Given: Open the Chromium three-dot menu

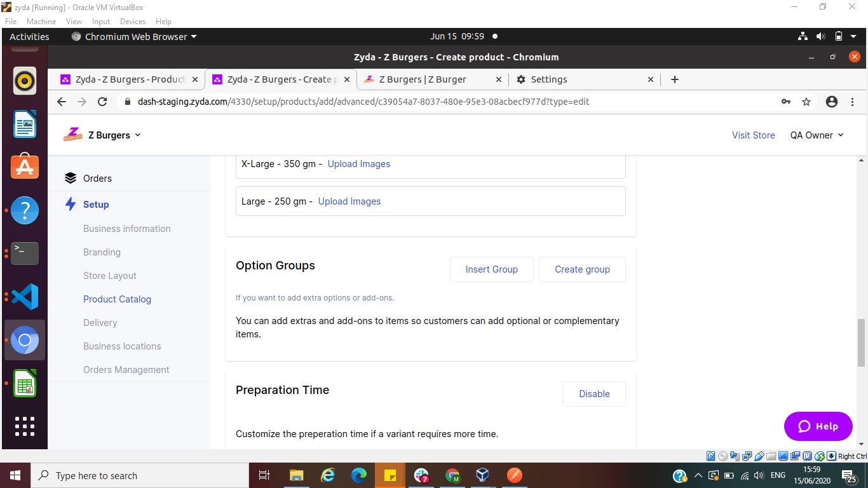Looking at the screenshot, I should 852,102.
